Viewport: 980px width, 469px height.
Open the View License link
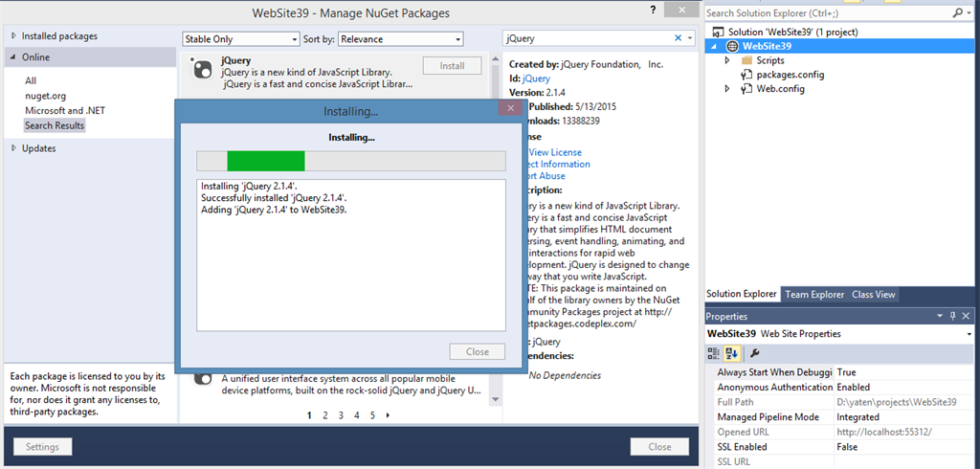tap(556, 152)
